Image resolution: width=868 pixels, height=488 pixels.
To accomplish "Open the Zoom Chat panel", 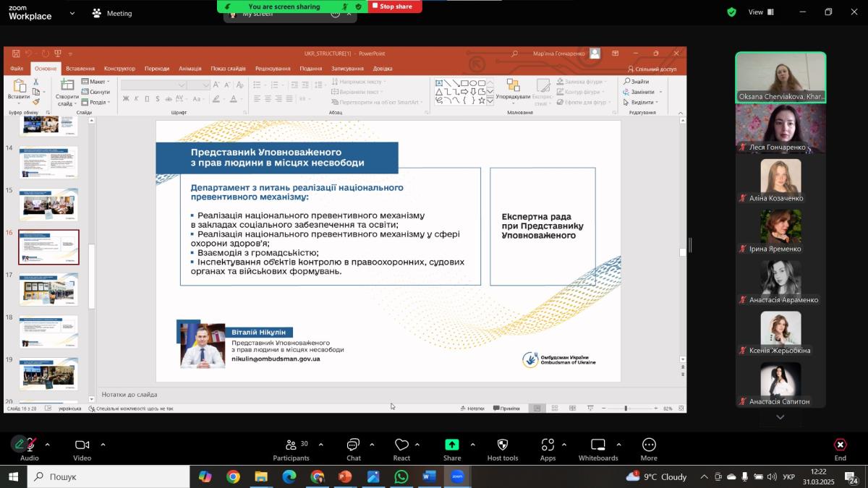I will click(353, 445).
